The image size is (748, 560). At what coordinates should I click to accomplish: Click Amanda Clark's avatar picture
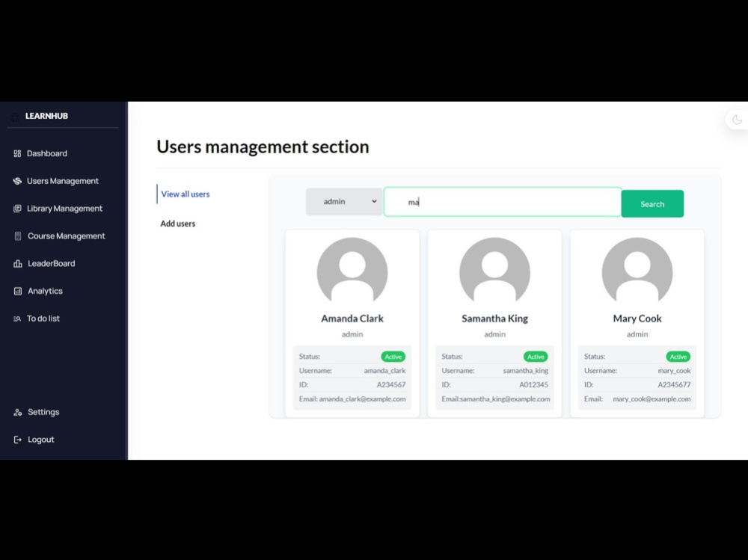352,271
